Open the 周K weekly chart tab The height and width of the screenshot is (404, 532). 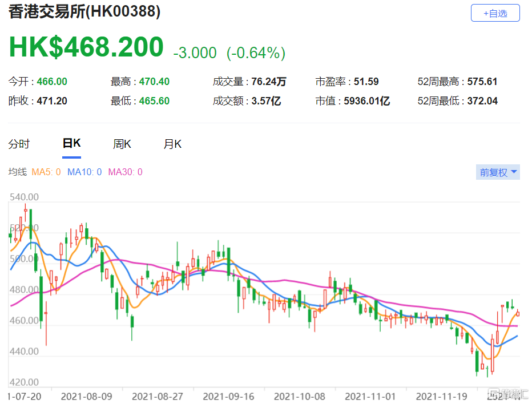(122, 144)
